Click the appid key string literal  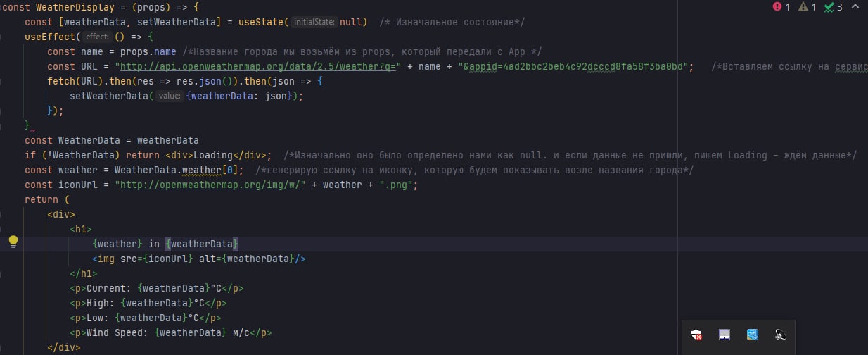tap(573, 66)
